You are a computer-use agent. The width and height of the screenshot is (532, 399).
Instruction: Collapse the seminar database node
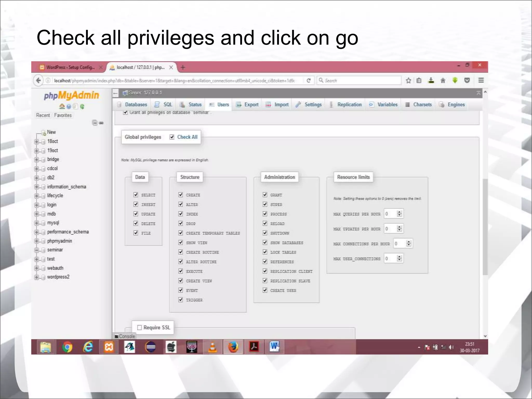pos(37,250)
